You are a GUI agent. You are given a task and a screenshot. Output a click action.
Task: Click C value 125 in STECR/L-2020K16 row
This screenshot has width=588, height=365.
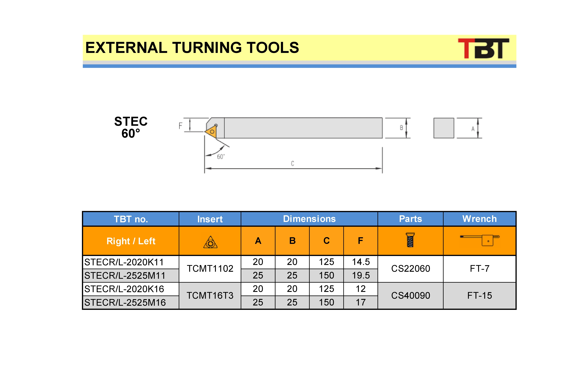click(x=327, y=289)
